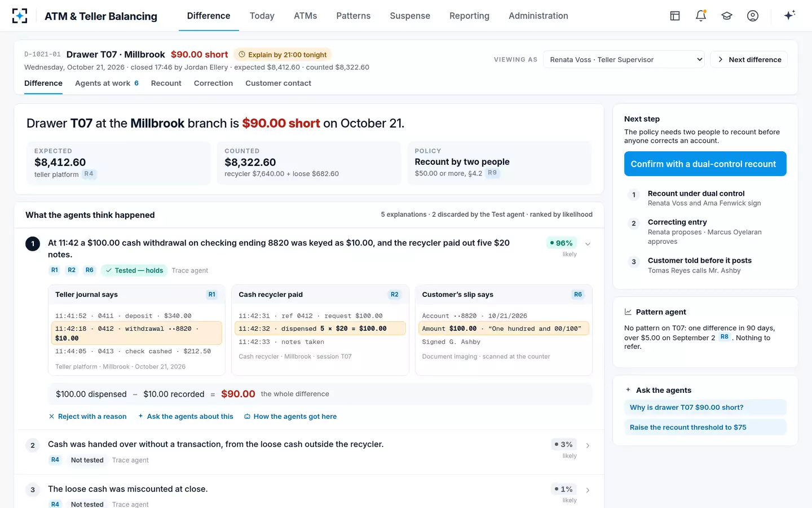The height and width of the screenshot is (508, 812).
Task: Click R4 badge under the loose cash miscounted explanation
Action: [55, 504]
